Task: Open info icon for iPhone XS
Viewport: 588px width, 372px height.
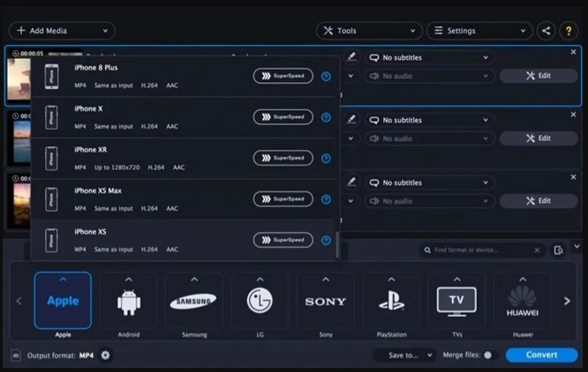Action: click(x=326, y=240)
